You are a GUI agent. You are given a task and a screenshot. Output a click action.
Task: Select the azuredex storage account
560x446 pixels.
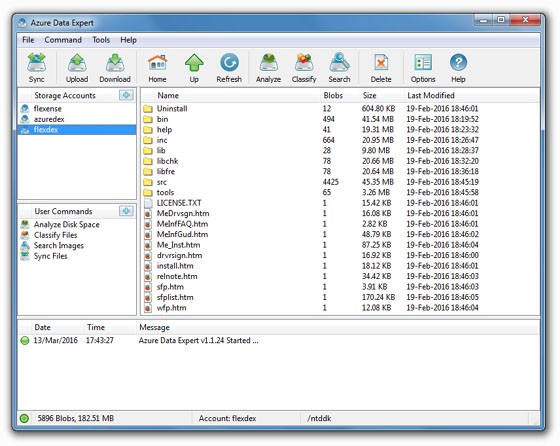tap(77, 119)
